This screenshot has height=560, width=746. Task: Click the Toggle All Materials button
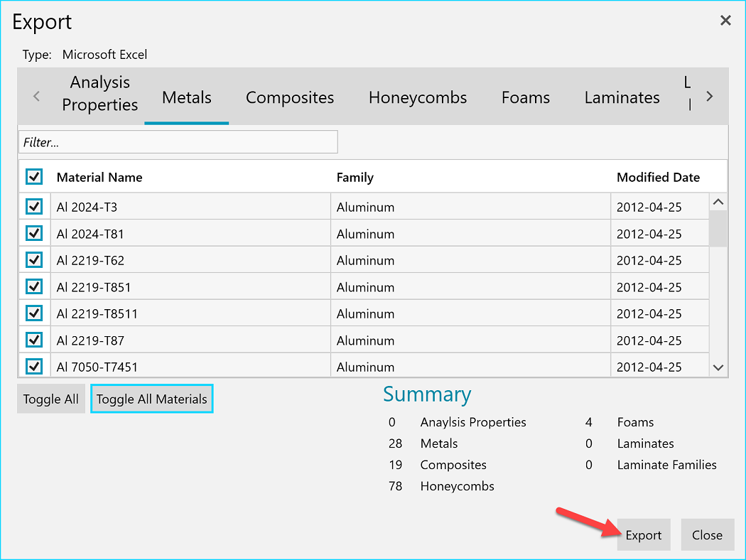point(152,399)
